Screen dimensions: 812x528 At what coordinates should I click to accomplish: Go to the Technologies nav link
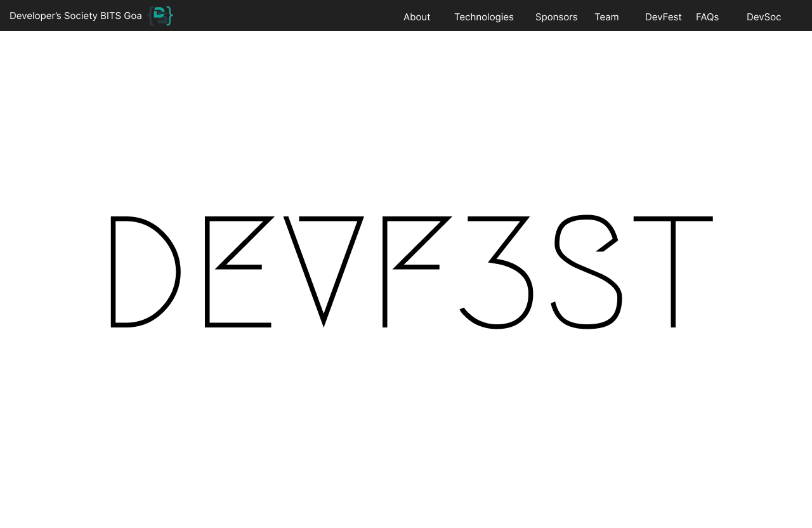click(x=484, y=17)
